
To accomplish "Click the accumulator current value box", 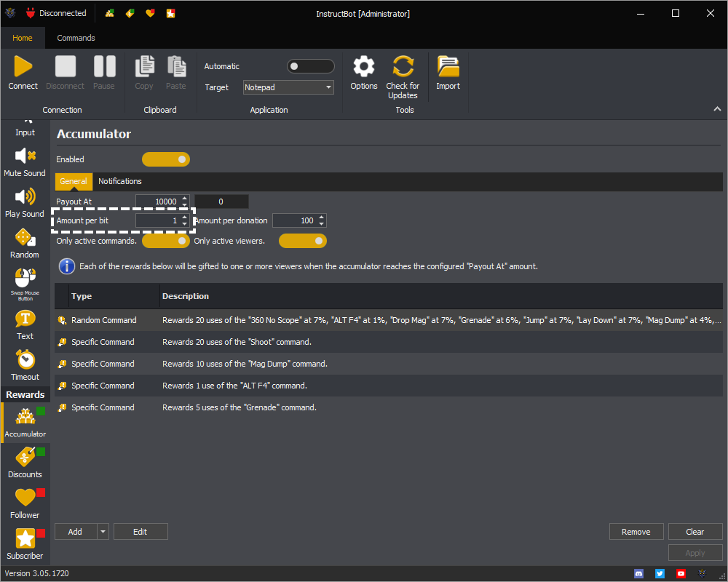I will click(221, 202).
